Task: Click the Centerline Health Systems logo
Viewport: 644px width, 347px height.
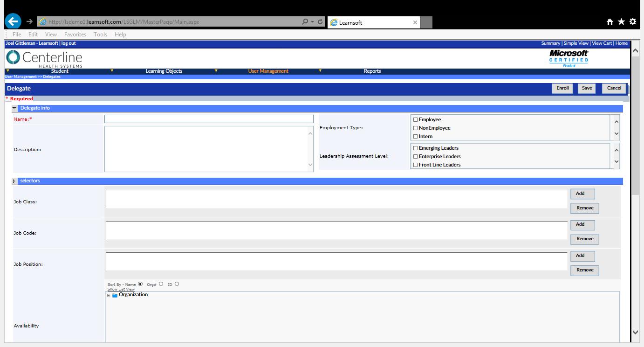Action: tap(44, 58)
